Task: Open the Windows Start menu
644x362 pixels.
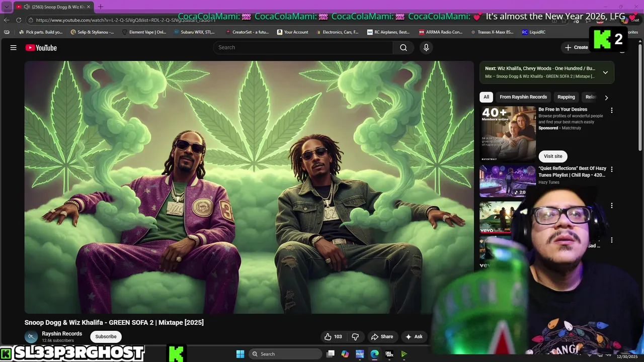Action: 240,354
